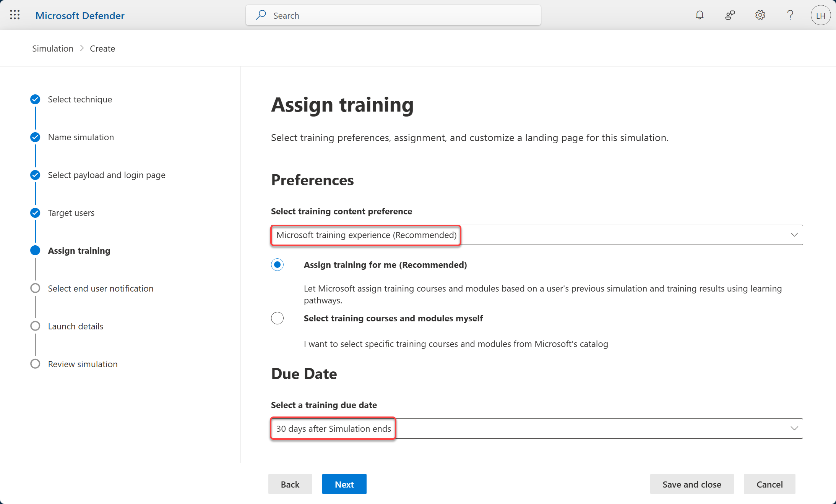Viewport: 836px width, 504px height.
Task: Click the help question mark icon
Action: click(x=790, y=15)
